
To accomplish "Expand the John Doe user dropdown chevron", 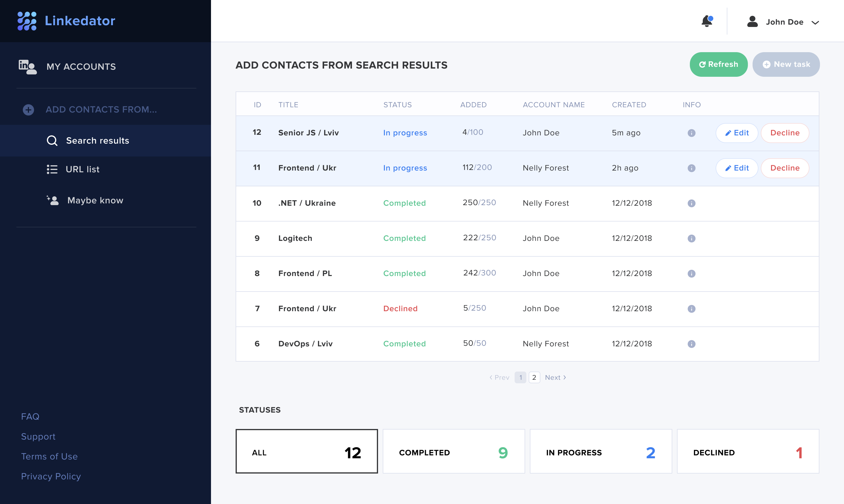I will (815, 22).
